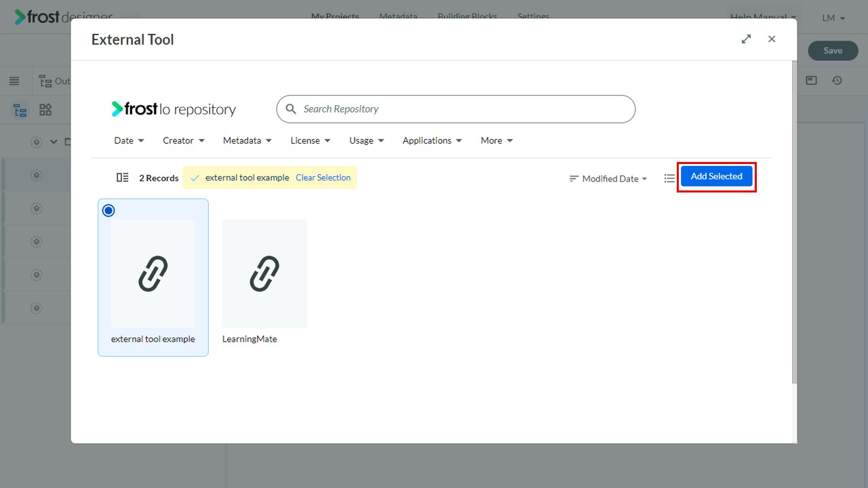Open the Creator filter dropdown
The height and width of the screenshot is (488, 868).
tap(184, 140)
